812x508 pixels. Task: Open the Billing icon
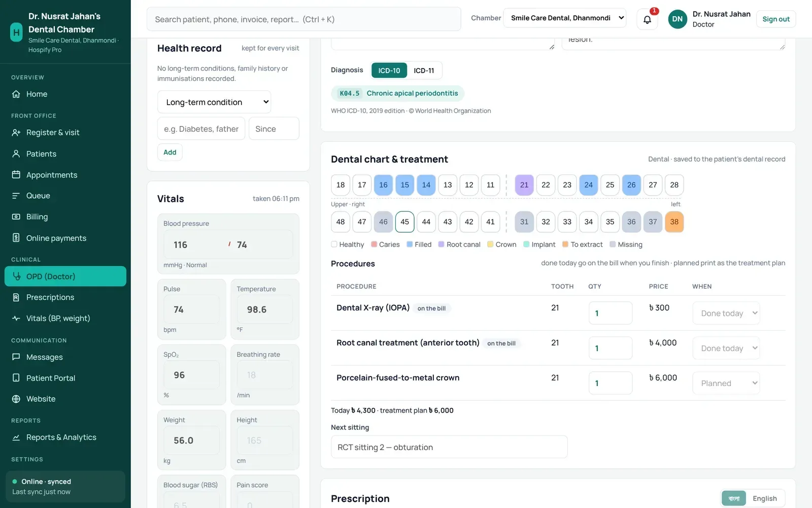point(16,217)
